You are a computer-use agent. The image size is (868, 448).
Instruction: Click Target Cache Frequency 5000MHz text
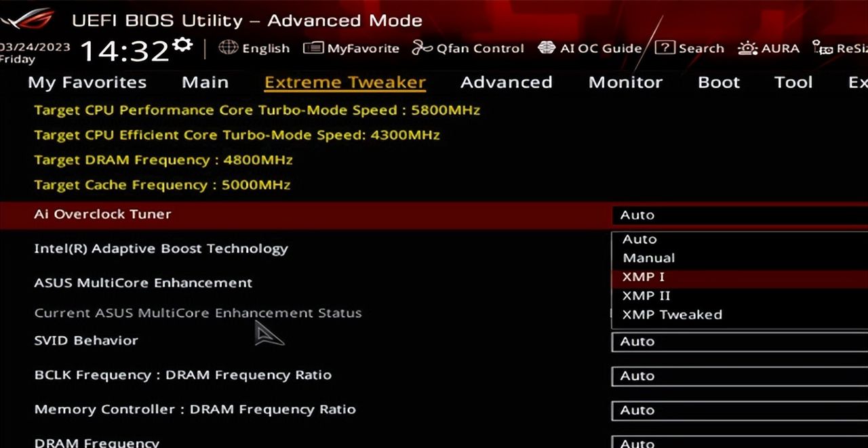(x=162, y=185)
